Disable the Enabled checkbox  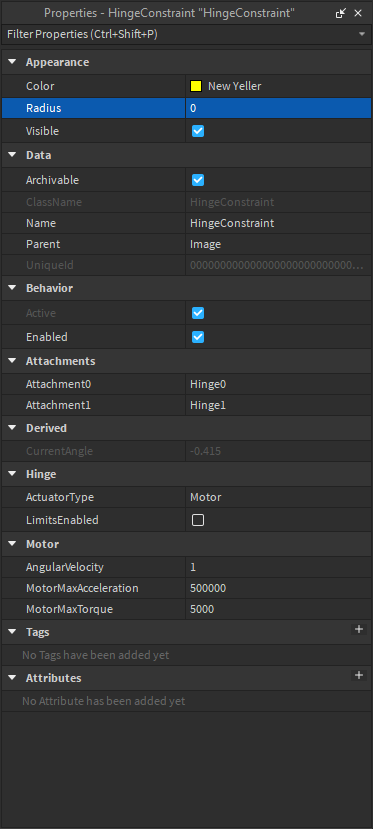pos(198,337)
